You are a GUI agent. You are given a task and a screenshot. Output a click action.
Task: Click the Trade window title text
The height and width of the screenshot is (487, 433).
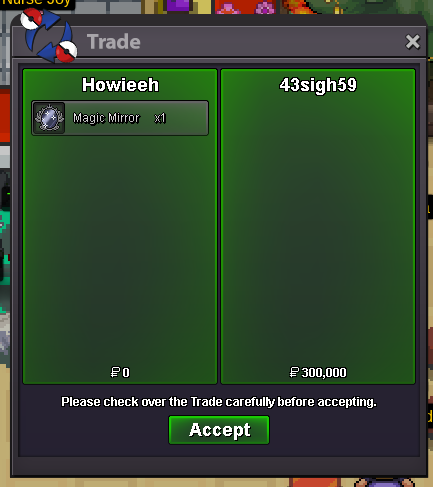[114, 42]
